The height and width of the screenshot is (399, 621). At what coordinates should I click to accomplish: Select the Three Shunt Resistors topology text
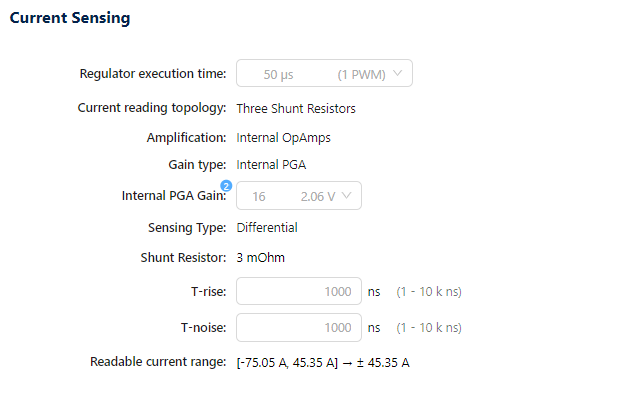[x=296, y=109]
